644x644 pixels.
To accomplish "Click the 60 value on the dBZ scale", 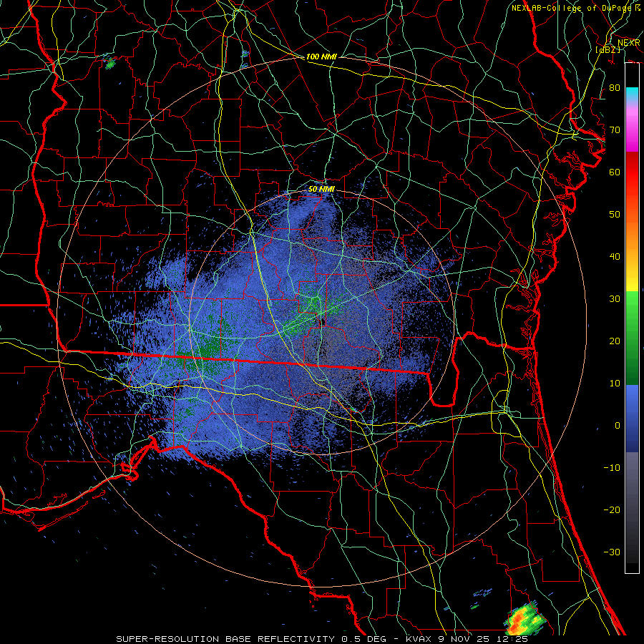I will tap(615, 172).
